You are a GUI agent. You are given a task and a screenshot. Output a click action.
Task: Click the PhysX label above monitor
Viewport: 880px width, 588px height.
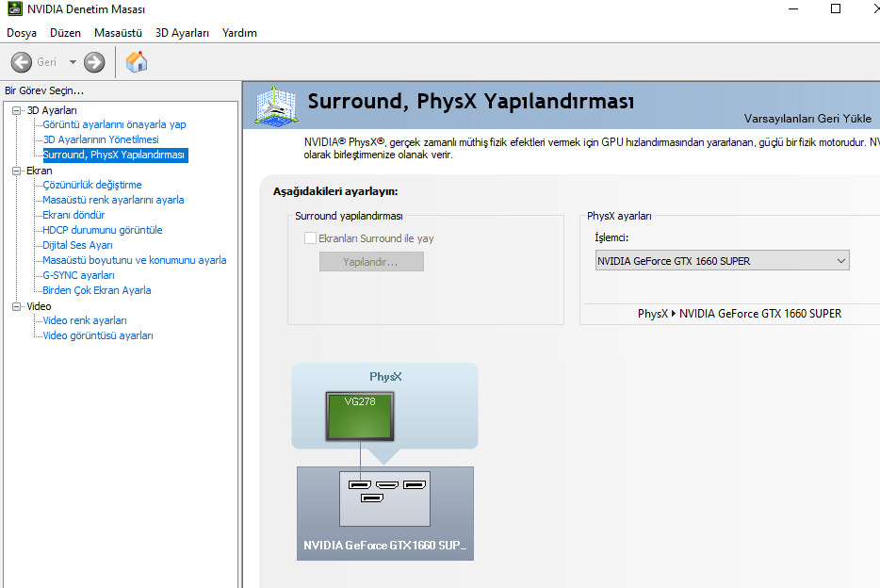coord(385,377)
